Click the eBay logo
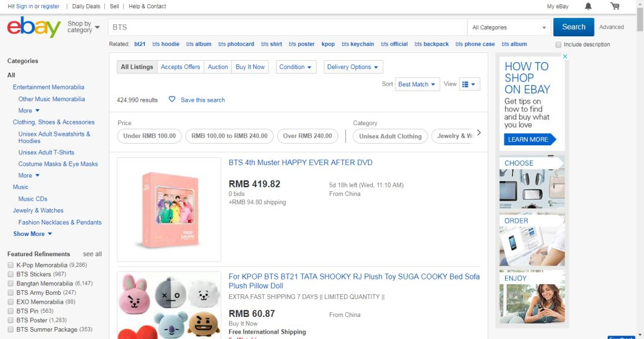The image size is (644, 339). 33,27
